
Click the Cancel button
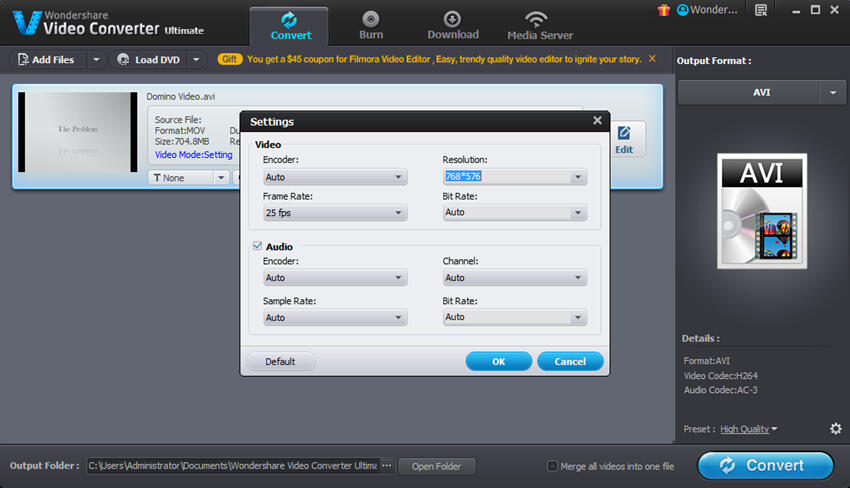570,362
